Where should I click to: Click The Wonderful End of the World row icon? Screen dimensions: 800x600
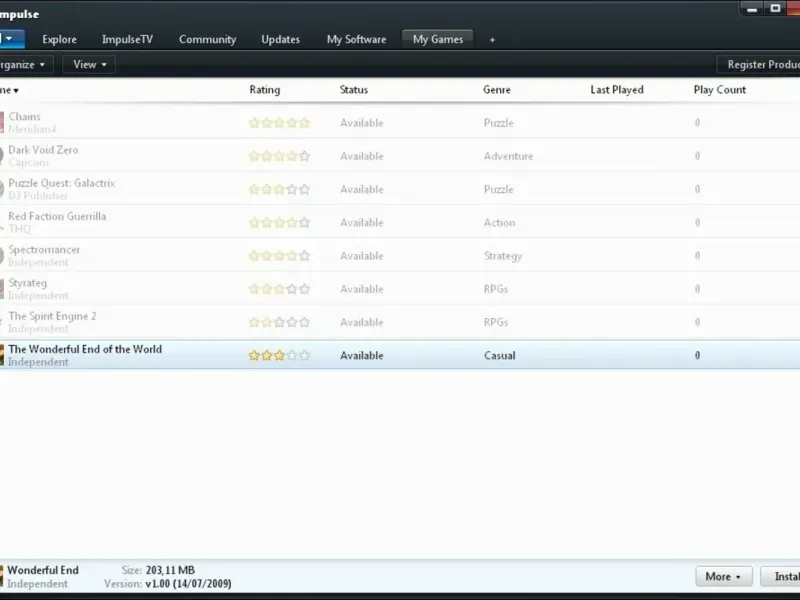[2, 355]
